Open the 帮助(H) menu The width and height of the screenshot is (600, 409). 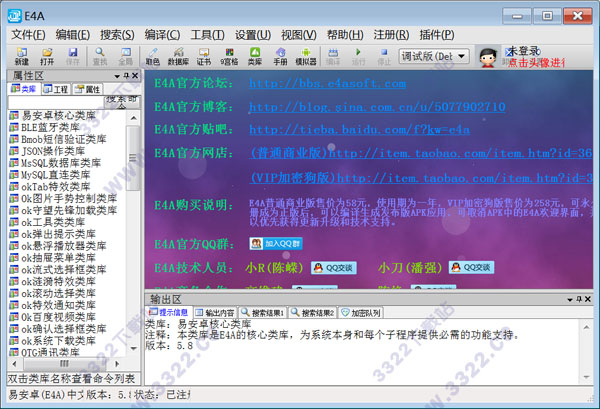pyautogui.click(x=345, y=35)
